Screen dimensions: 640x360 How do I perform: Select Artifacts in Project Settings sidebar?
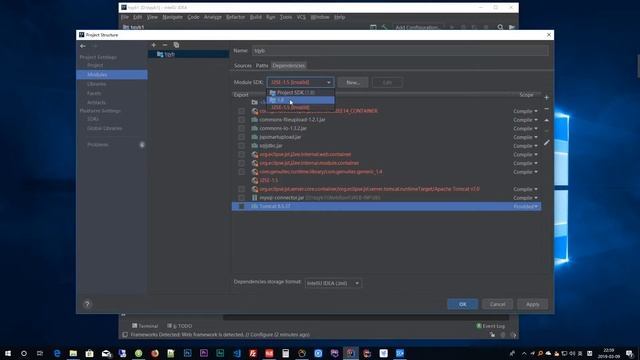coord(97,102)
